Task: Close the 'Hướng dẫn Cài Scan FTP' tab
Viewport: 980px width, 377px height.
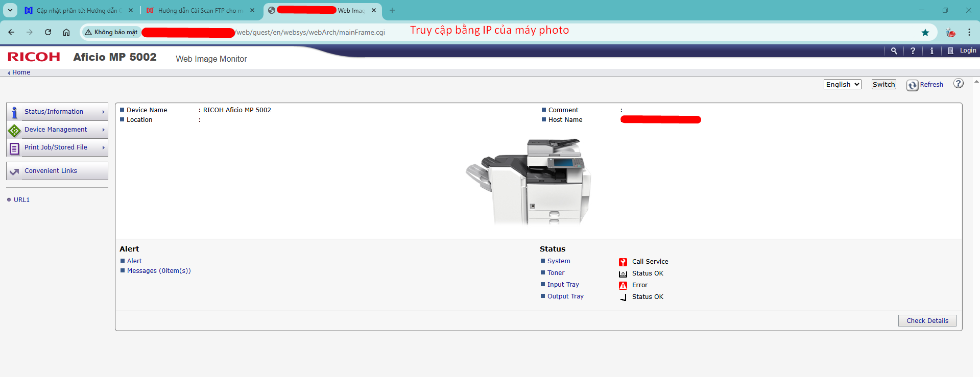Action: [252, 10]
